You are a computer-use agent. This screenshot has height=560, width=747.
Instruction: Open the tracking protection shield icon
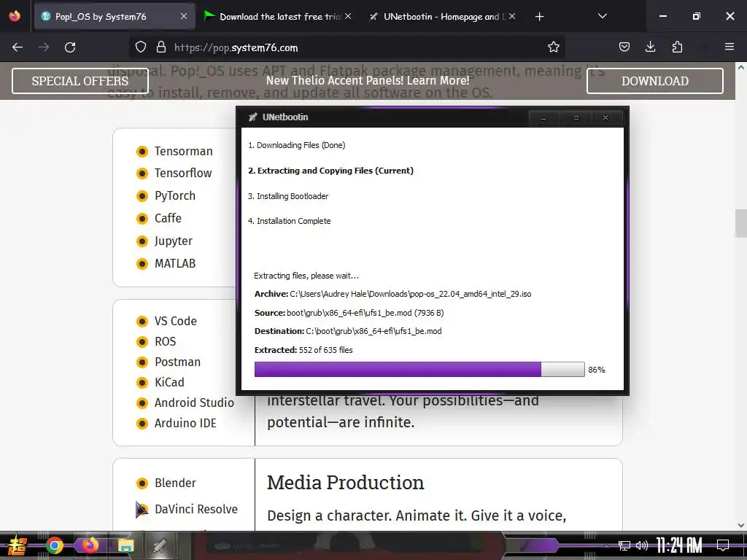141,47
